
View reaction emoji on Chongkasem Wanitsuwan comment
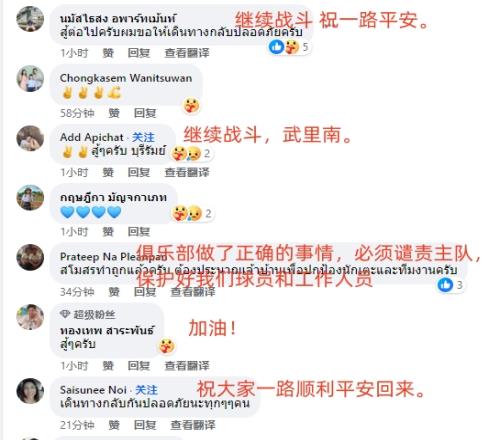(x=191, y=106)
